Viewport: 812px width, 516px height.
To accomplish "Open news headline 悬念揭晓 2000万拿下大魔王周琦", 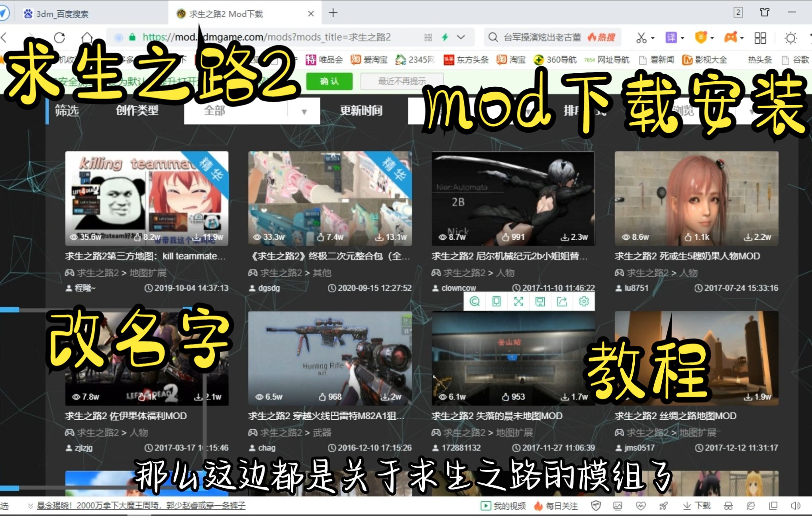I will click(141, 506).
